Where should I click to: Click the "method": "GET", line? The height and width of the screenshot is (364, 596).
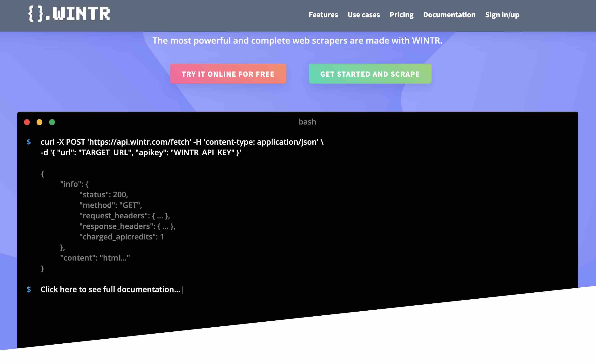coord(111,205)
